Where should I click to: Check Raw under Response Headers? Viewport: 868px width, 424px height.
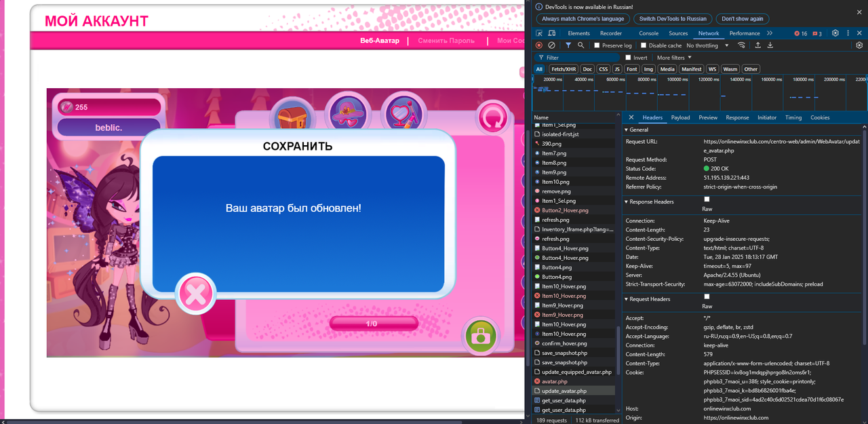(707, 199)
